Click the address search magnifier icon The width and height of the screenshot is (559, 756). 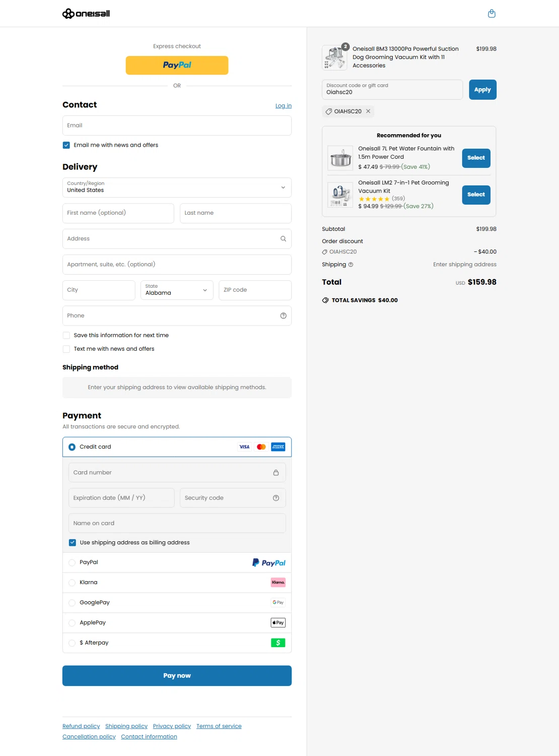(283, 239)
